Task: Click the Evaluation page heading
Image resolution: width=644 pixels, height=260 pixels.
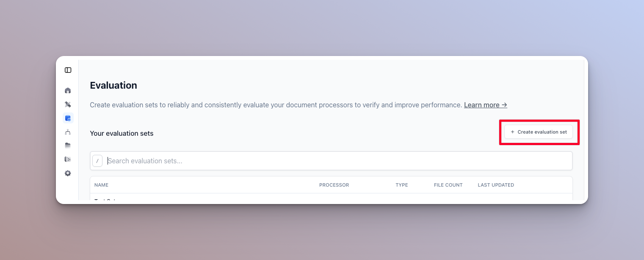Action: 113,85
